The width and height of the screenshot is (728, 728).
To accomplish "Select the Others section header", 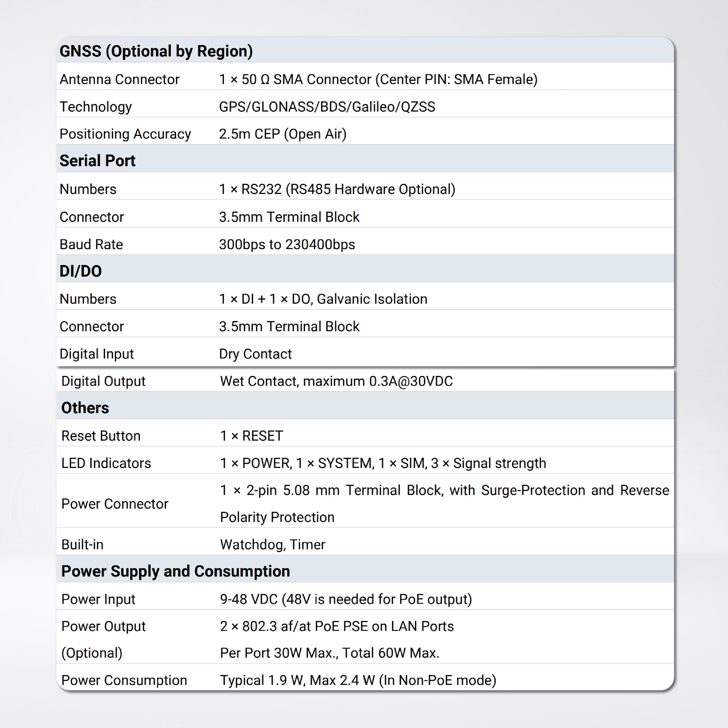I will click(x=85, y=408).
